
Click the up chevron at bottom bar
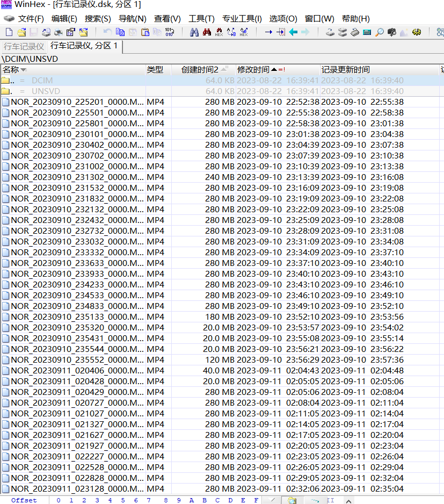(x=348, y=501)
